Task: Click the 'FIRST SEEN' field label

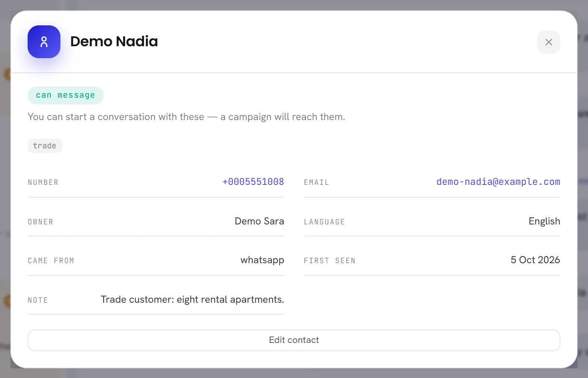Action: coord(329,261)
